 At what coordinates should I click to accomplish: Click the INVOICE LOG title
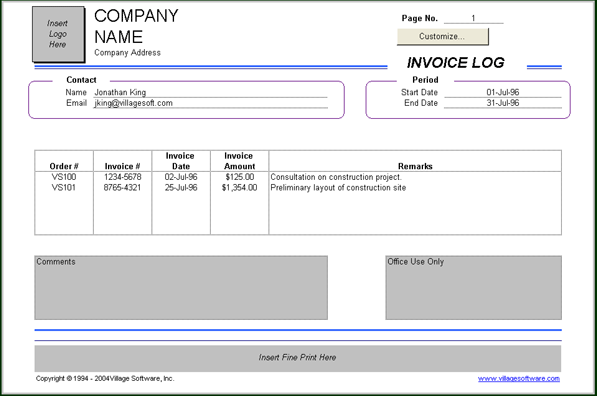point(455,63)
